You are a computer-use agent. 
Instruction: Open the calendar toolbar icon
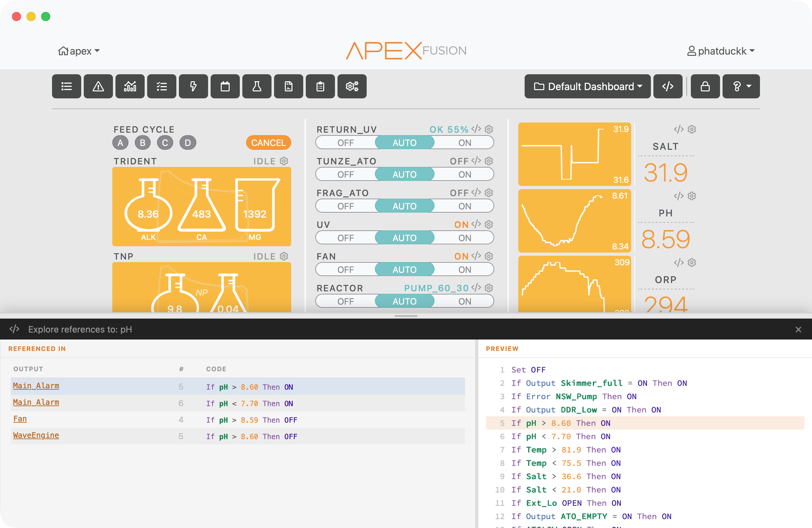click(225, 86)
